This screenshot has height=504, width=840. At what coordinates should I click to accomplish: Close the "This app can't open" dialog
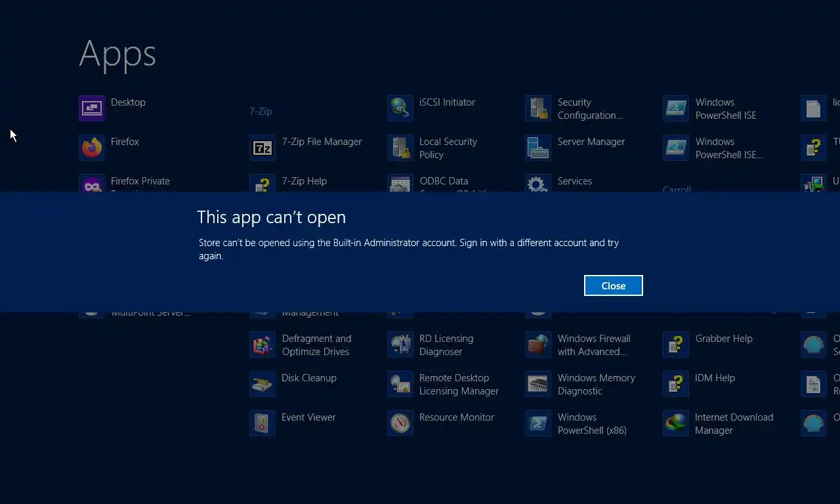point(613,285)
